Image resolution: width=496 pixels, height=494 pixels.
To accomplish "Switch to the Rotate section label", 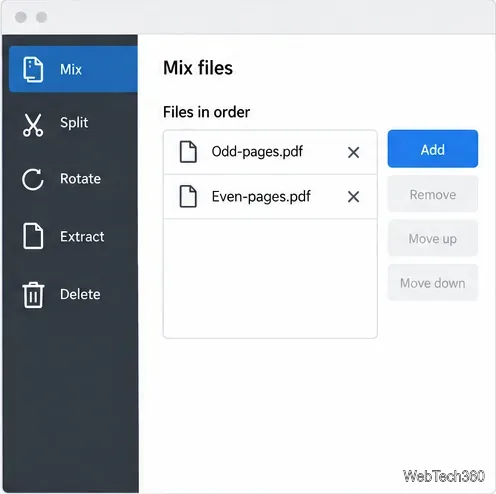I will tap(80, 179).
